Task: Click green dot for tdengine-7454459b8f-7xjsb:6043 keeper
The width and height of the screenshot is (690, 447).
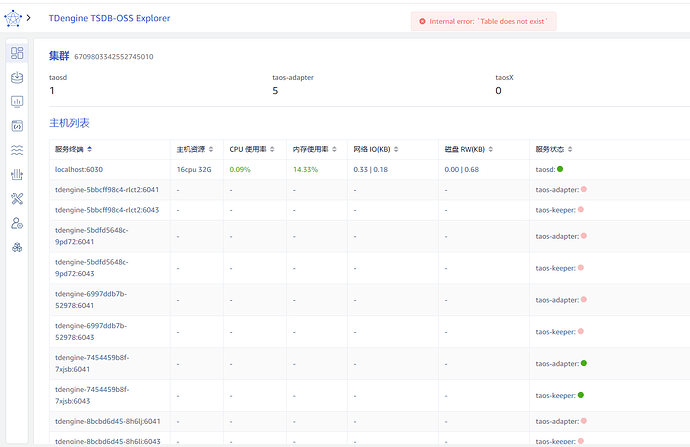Action: coord(581,395)
